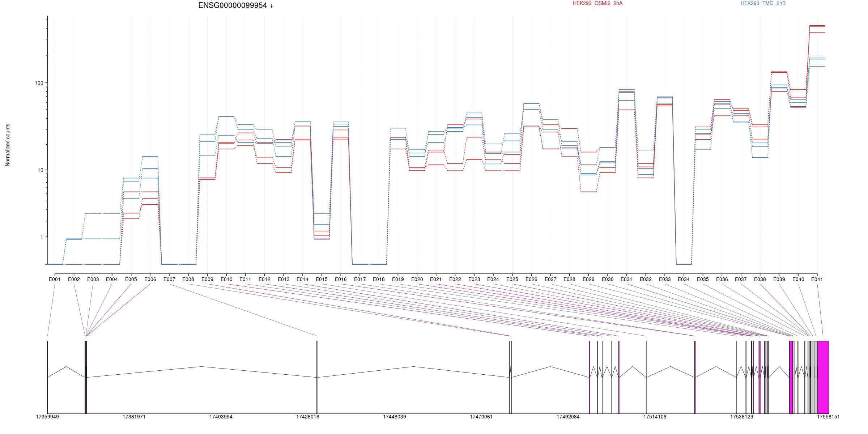Viewport: 868px width, 434px height.
Task: Select exon label E035
Action: [703, 280]
